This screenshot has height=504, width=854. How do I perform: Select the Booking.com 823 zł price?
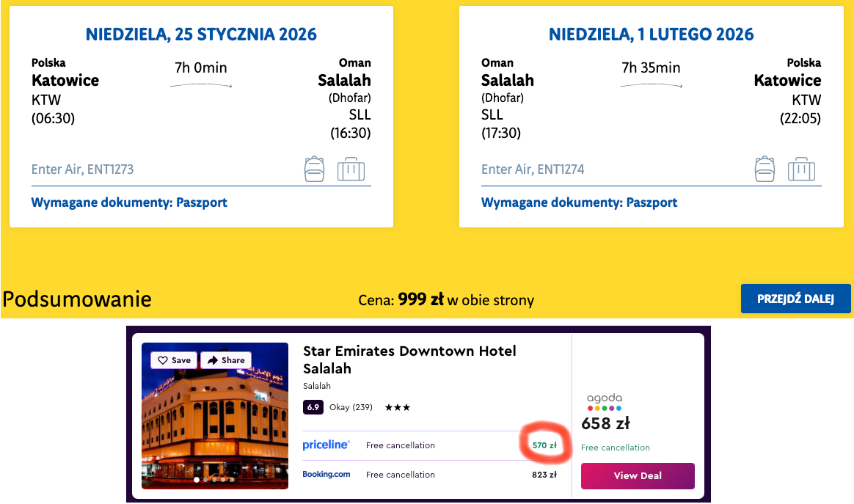click(x=544, y=475)
